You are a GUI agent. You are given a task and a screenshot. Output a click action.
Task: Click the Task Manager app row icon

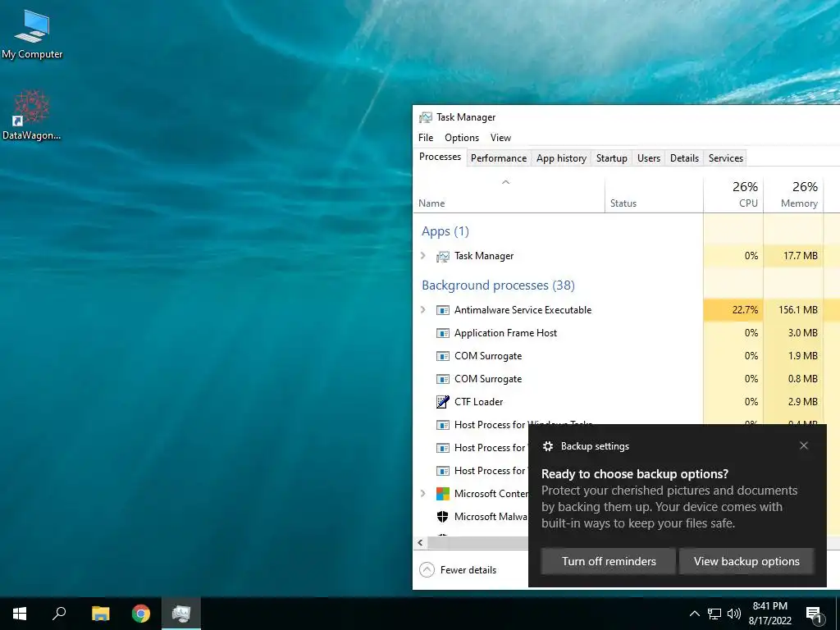(x=442, y=256)
